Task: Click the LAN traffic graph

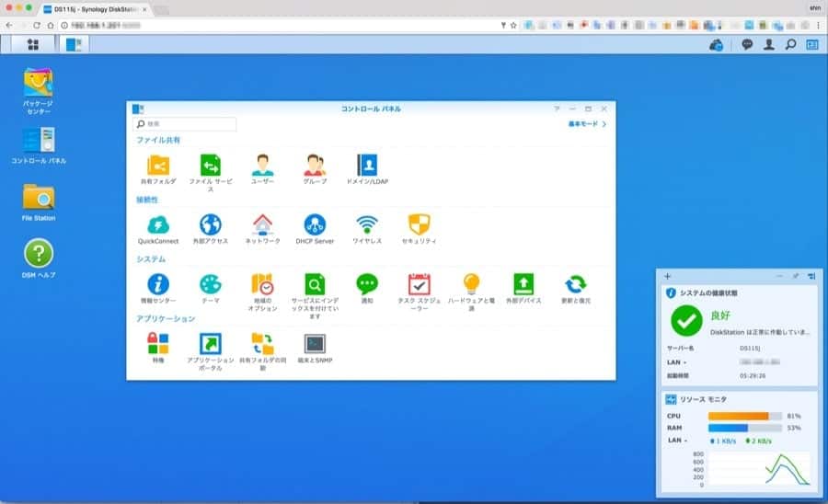Action: [x=758, y=469]
